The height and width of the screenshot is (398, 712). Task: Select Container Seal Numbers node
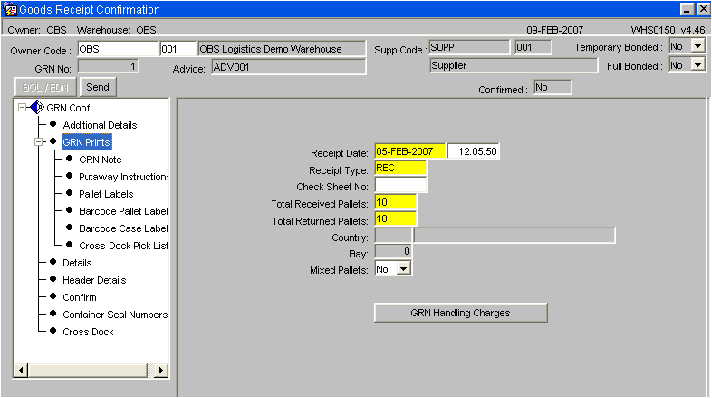[x=115, y=314]
